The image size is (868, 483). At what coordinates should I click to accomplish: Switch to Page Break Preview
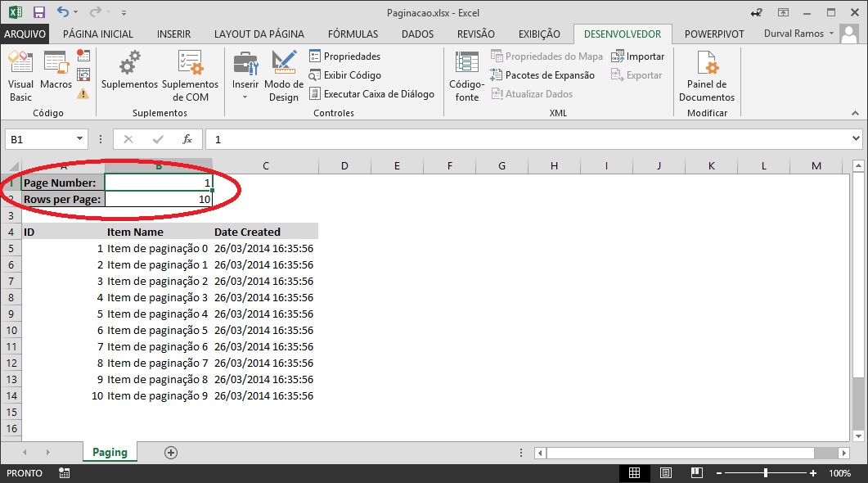pos(696,473)
